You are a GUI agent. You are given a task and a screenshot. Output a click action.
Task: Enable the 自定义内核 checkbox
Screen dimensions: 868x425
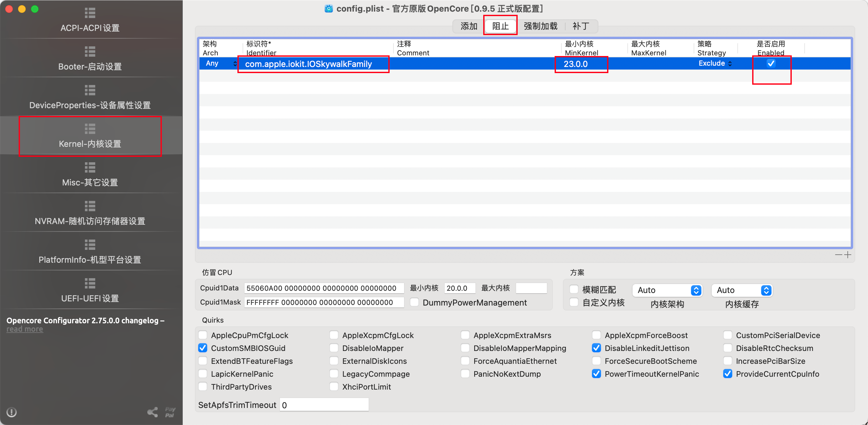[574, 302]
